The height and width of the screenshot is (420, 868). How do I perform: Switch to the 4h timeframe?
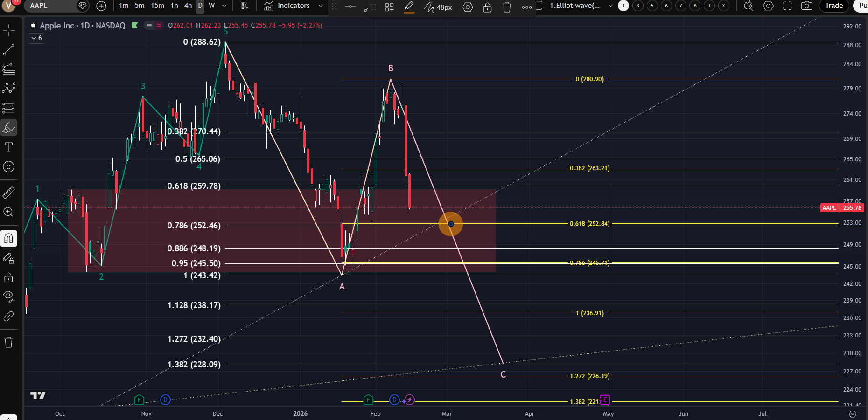pyautogui.click(x=188, y=6)
